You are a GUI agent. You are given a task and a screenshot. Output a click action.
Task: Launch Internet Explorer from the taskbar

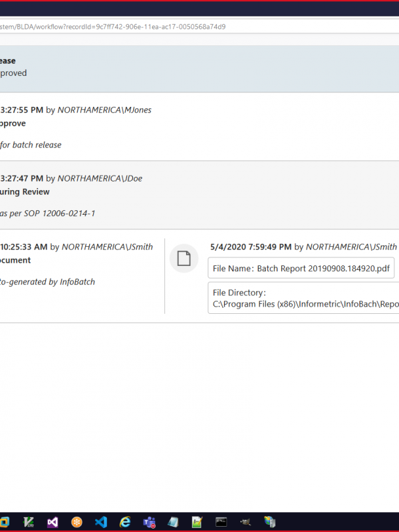pyautogui.click(x=125, y=521)
